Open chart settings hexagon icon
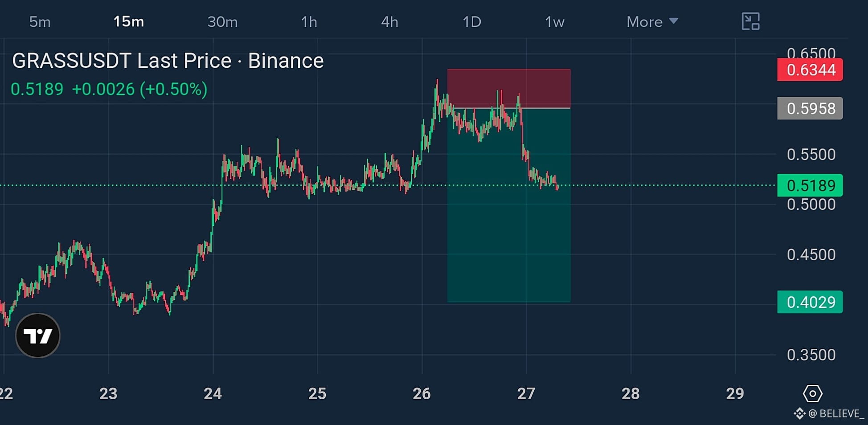 (813, 394)
